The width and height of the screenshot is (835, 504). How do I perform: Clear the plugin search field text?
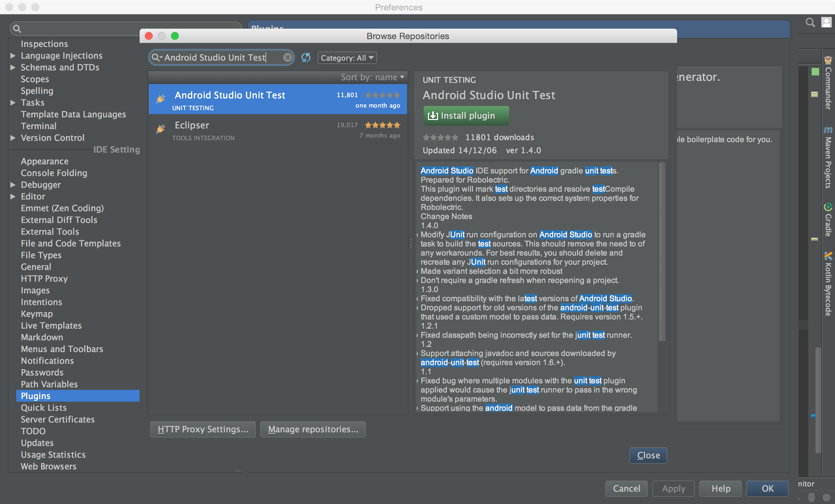tap(287, 58)
